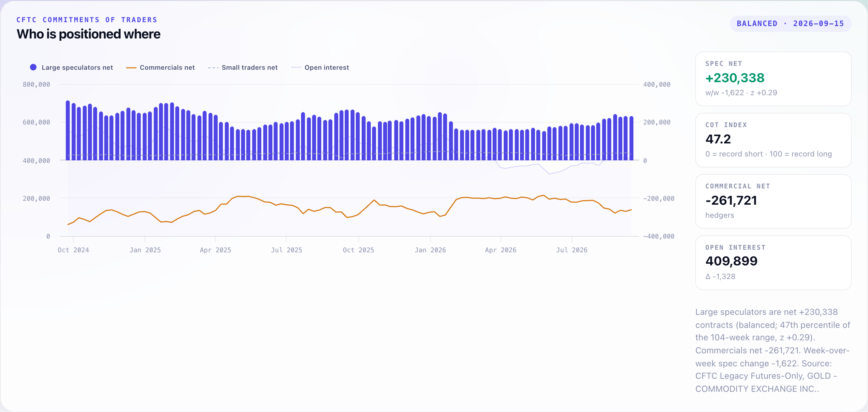Screen dimensions: 868x412
Task: Click the record short/record long caption
Action: click(769, 154)
